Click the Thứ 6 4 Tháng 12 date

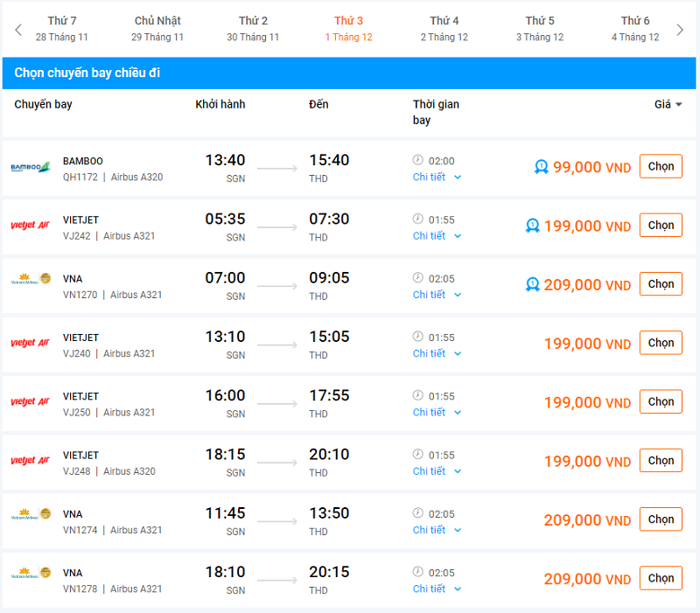tap(635, 29)
